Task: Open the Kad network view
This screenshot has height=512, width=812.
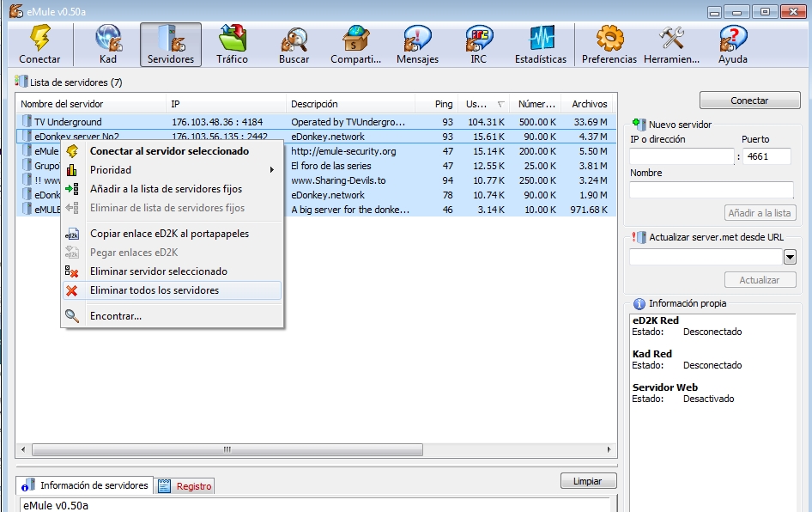Action: [108, 45]
